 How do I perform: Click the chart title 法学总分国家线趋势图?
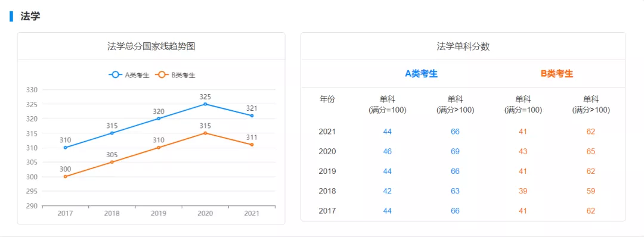[x=151, y=46]
